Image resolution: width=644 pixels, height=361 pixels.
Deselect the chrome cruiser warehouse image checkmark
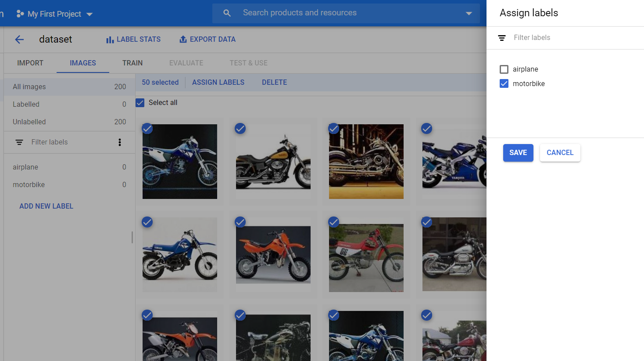(334, 129)
